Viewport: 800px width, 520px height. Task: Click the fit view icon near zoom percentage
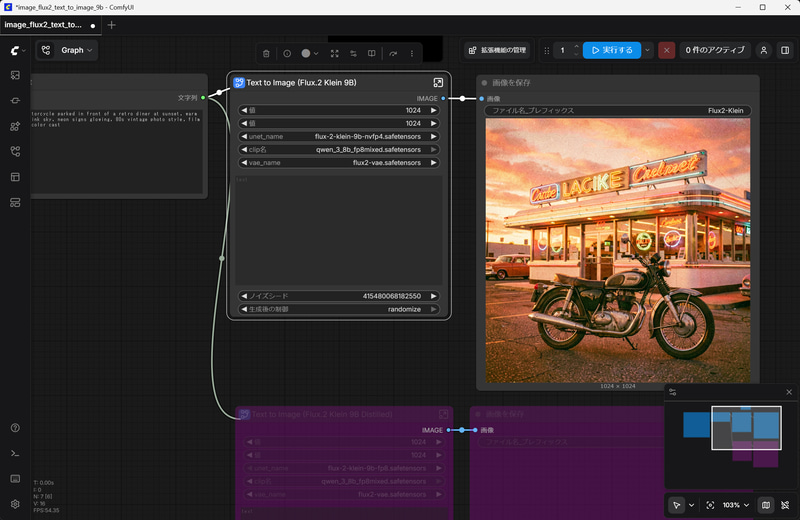click(710, 505)
